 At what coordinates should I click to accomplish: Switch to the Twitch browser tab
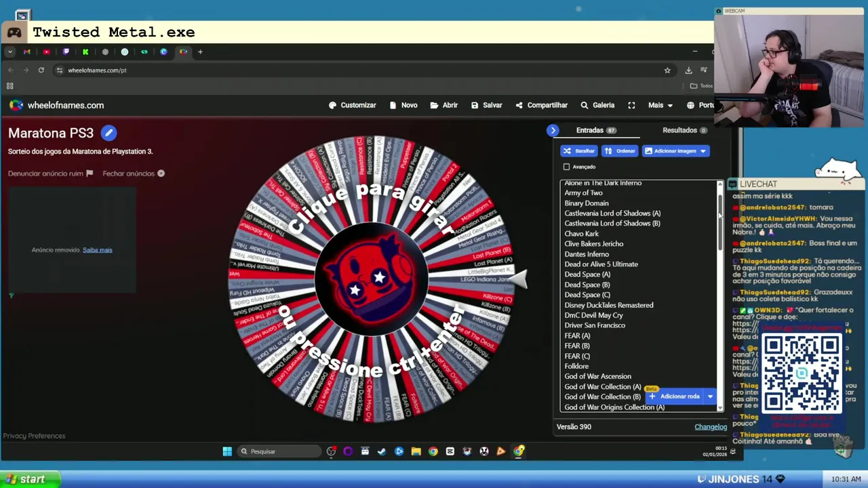click(x=66, y=52)
